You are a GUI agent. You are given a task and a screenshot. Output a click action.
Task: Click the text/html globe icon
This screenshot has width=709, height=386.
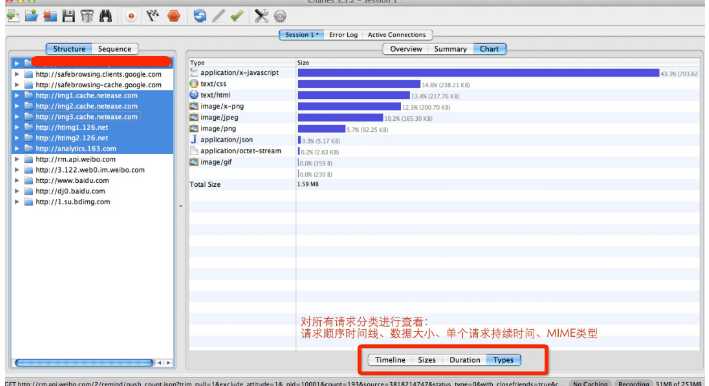(x=194, y=95)
